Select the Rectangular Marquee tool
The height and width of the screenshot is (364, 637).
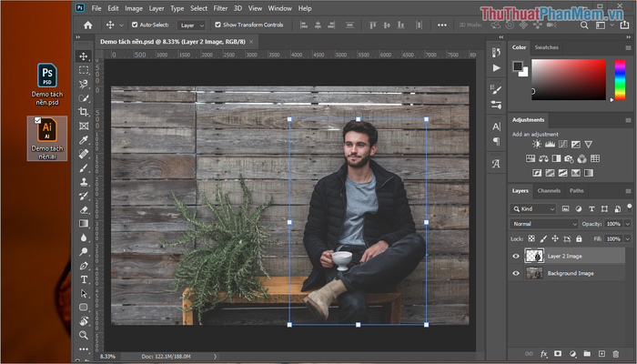click(x=84, y=70)
